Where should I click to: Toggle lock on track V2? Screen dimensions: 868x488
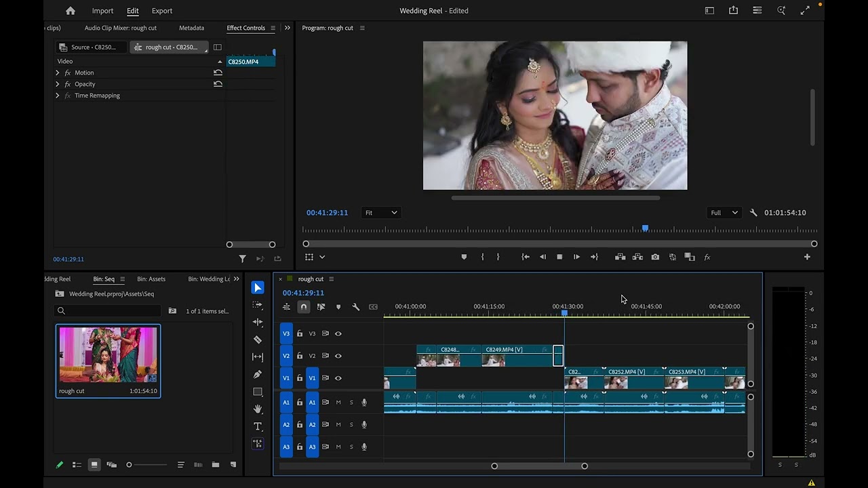coord(300,356)
